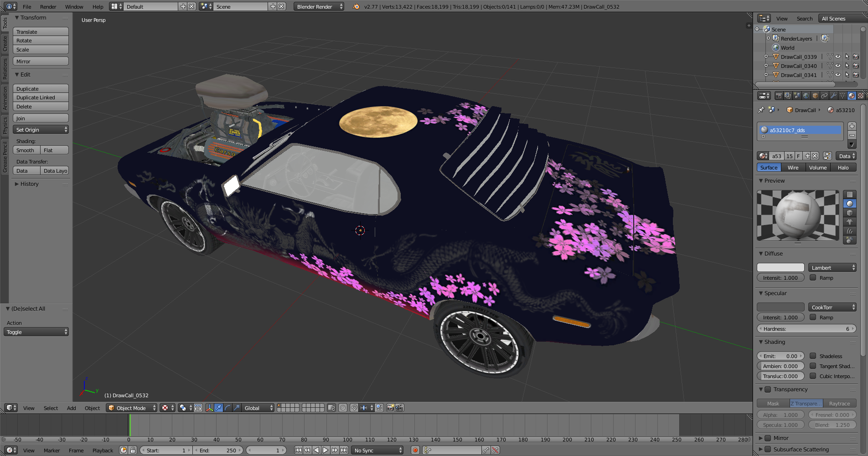Select the translate manipulator arrow icon
Image resolution: width=868 pixels, height=456 pixels.
coord(218,408)
